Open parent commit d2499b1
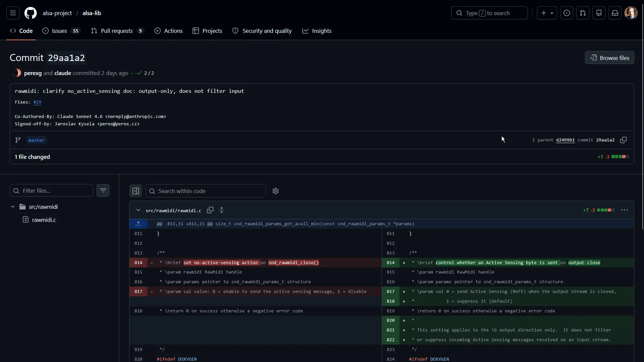Screen dimensions: 644x362 tap(565, 140)
